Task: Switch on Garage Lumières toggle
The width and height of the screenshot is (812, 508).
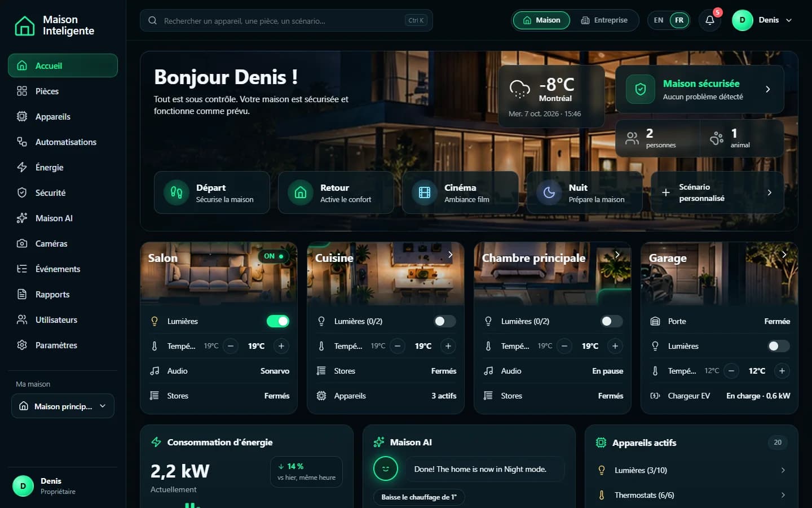Action: tap(779, 346)
